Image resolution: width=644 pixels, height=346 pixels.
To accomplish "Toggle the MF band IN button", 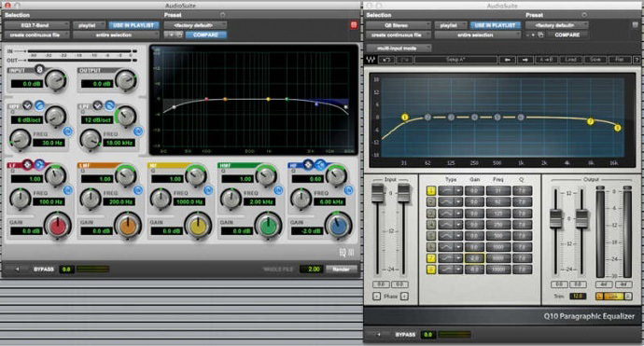I will (x=208, y=190).
